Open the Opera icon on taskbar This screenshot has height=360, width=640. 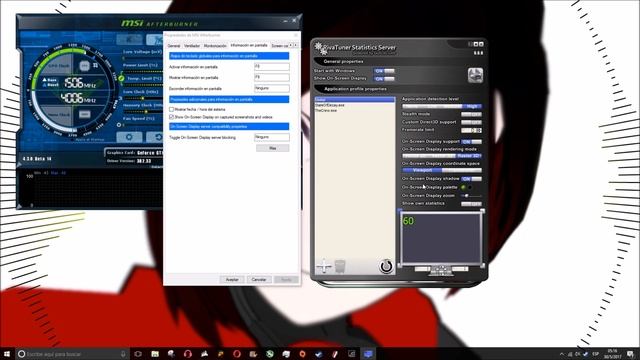pos(237,354)
